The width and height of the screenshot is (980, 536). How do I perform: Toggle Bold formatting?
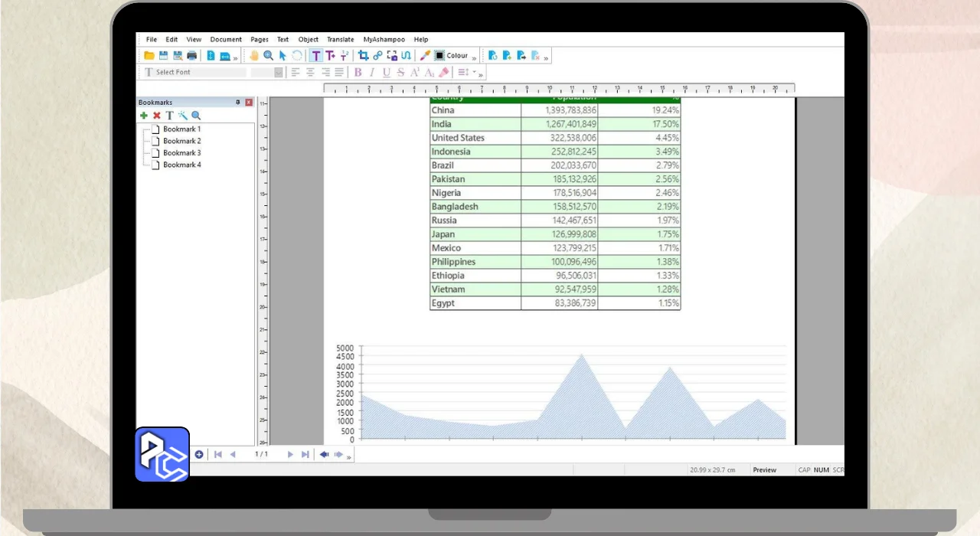pos(358,72)
